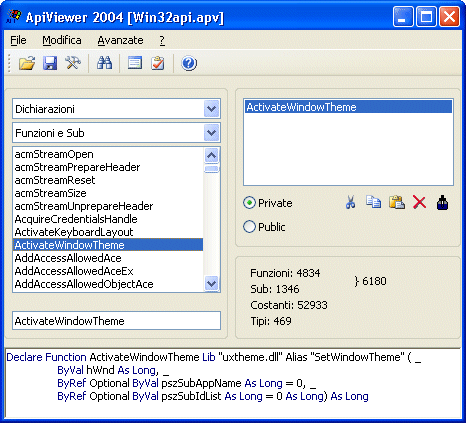
Task: Click the Sub: 1346 count
Action: (x=275, y=289)
